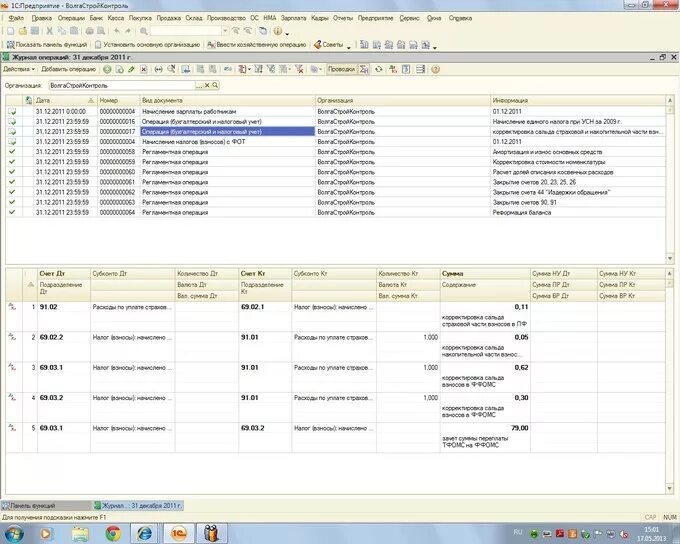Open Google Chrome from the taskbar
This screenshot has height=544, width=680.
click(x=113, y=533)
